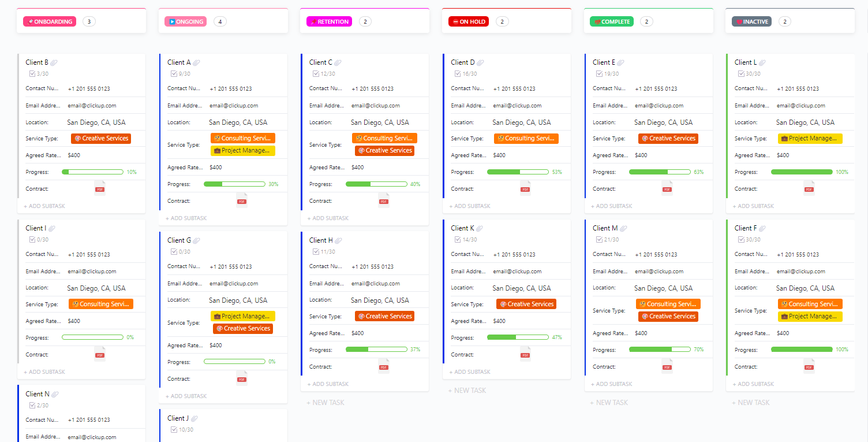This screenshot has width=868, height=442.
Task: Open the COMPLETE status header menu
Action: coord(611,21)
